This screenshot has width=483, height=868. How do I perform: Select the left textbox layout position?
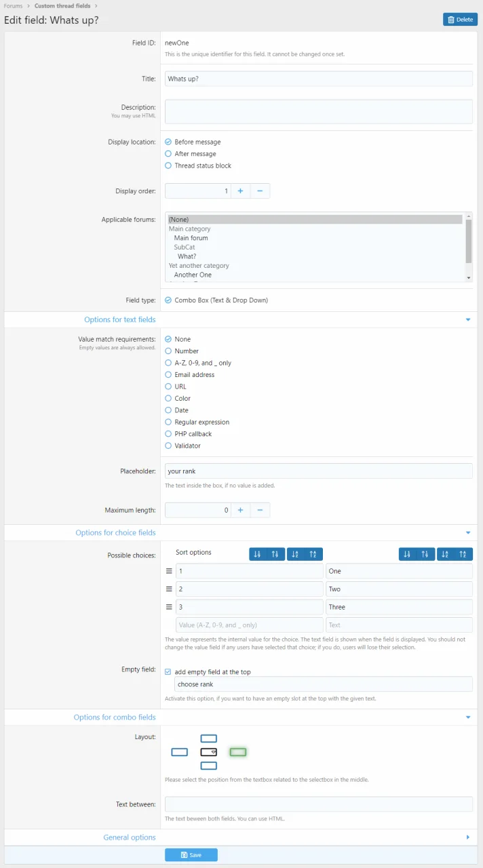pyautogui.click(x=179, y=752)
